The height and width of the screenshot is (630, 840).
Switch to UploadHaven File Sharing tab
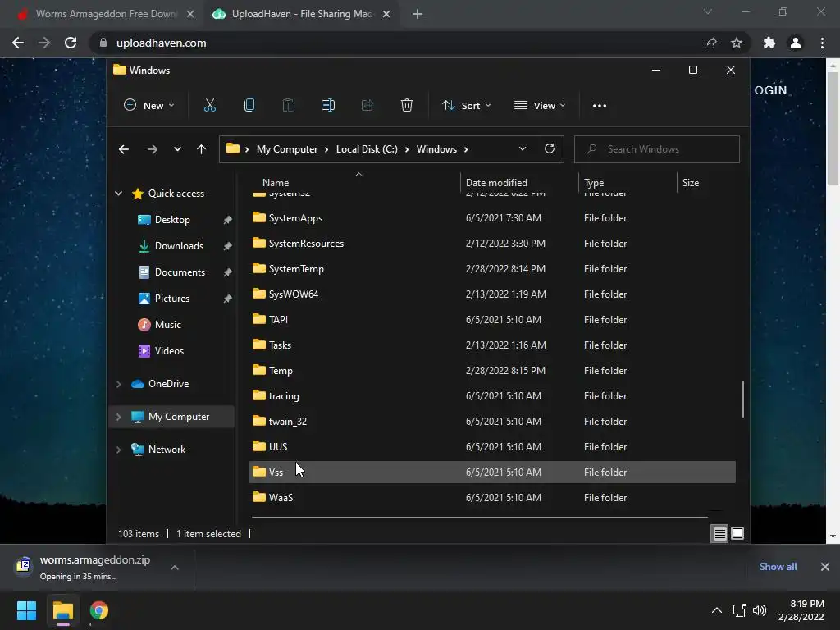click(x=302, y=14)
